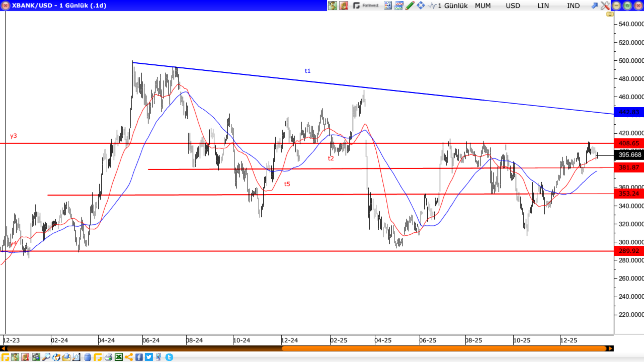Toggle the USD currency mode

(513, 5)
